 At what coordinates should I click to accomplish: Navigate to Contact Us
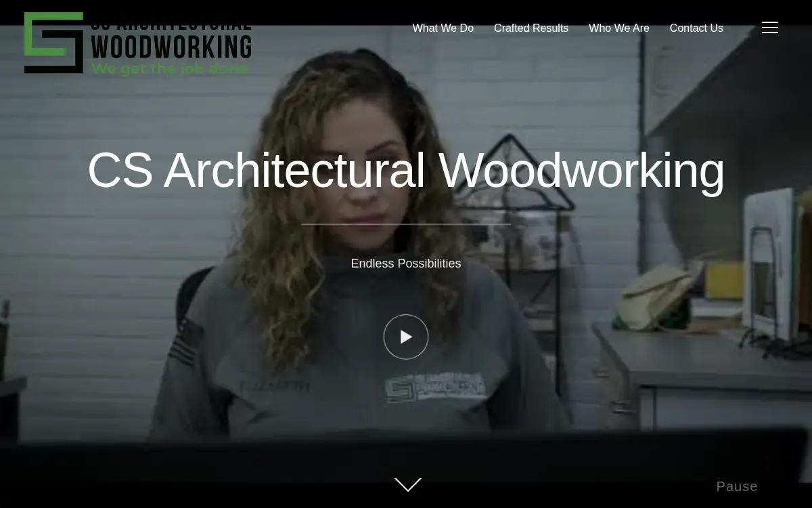pos(696,28)
